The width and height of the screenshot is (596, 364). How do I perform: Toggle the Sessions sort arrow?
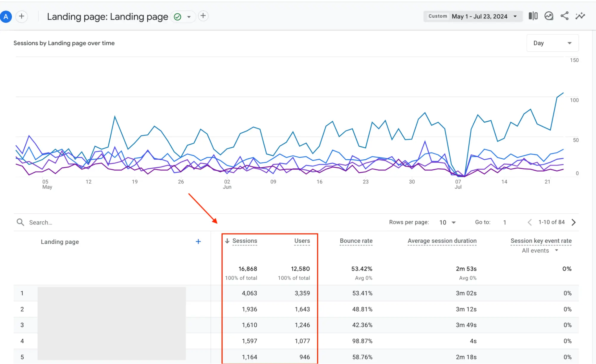pyautogui.click(x=227, y=241)
